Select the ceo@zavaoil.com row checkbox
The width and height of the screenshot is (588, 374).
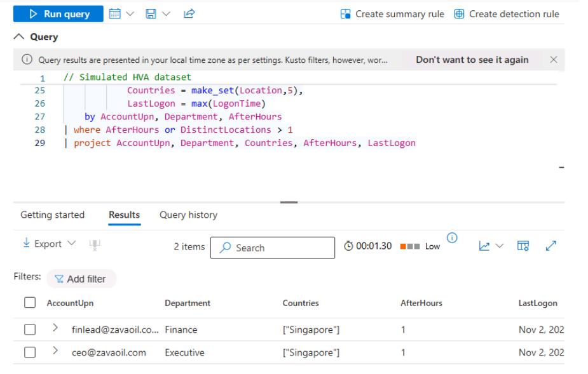pyautogui.click(x=28, y=352)
